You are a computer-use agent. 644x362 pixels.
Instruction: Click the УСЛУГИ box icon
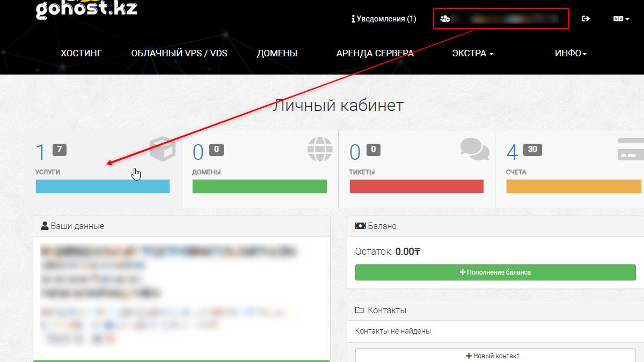click(163, 149)
